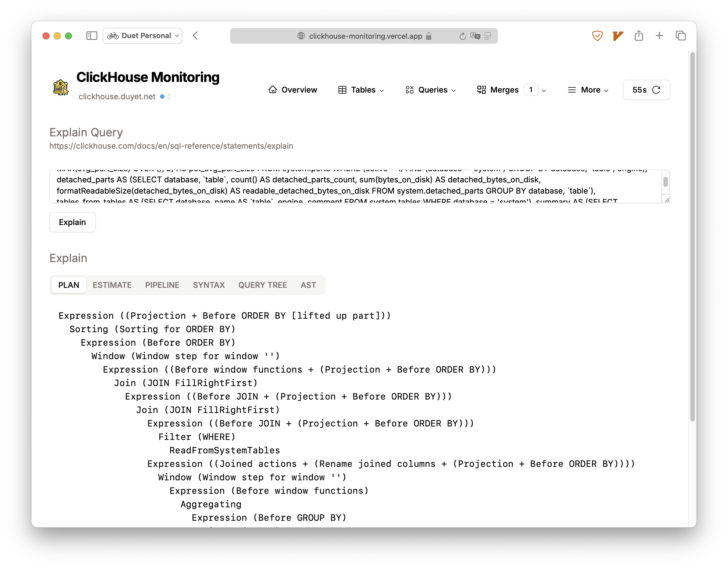
Task: Click the page reload icon in address bar
Action: pyautogui.click(x=462, y=36)
